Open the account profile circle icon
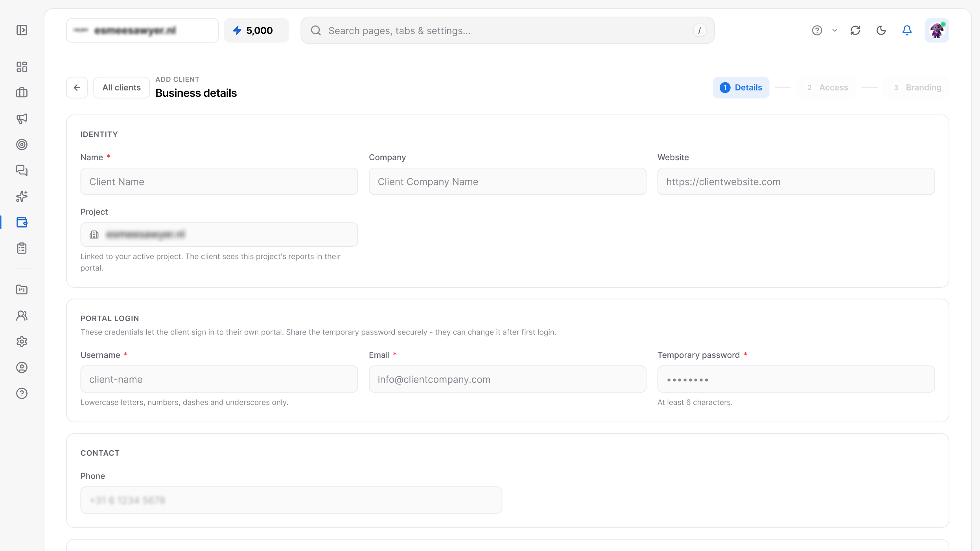The height and width of the screenshot is (551, 980). [22, 368]
